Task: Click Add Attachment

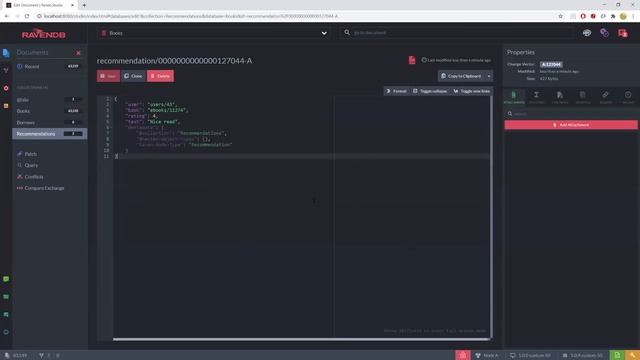Action: (x=571, y=125)
